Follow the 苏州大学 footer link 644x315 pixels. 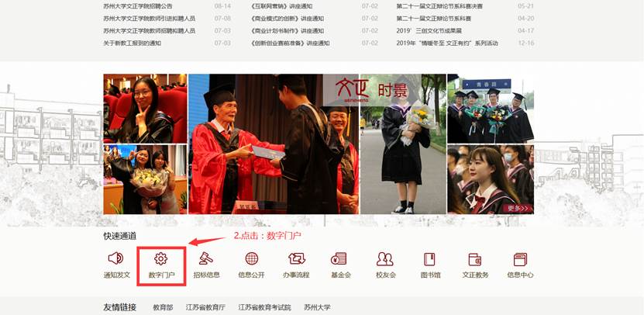point(317,307)
